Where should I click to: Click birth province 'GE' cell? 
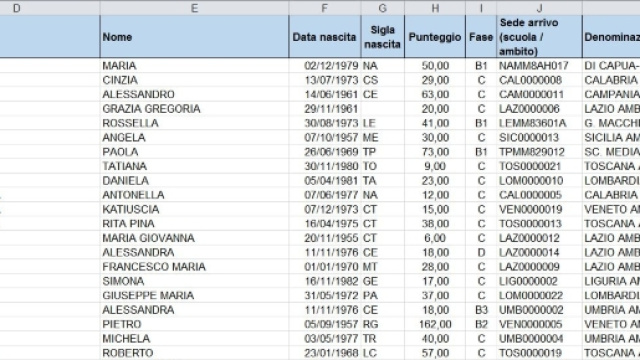[383, 281]
